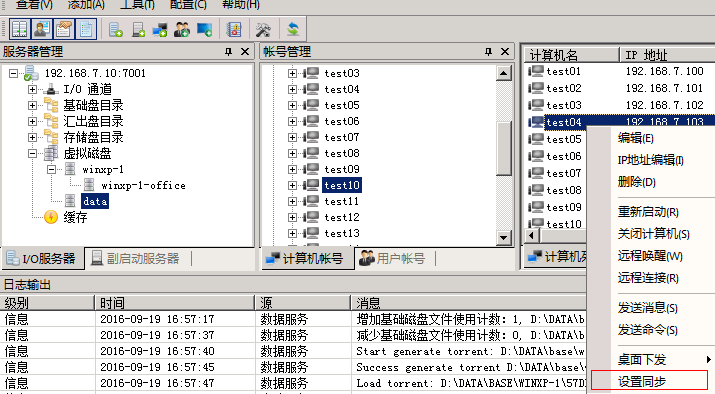Viewport: 715px width, 394px height.
Task: Switch to the 用户帐号 tab
Action: coord(392,259)
